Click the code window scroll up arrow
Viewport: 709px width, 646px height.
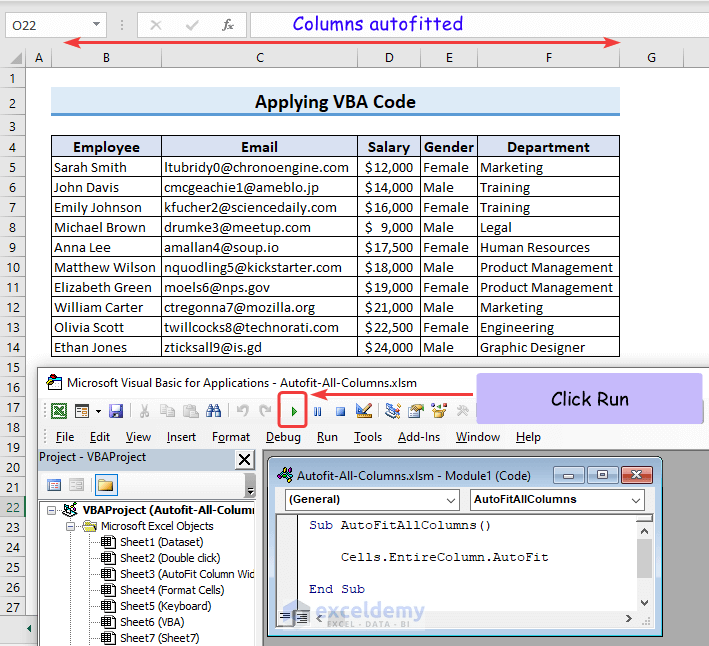point(644,531)
